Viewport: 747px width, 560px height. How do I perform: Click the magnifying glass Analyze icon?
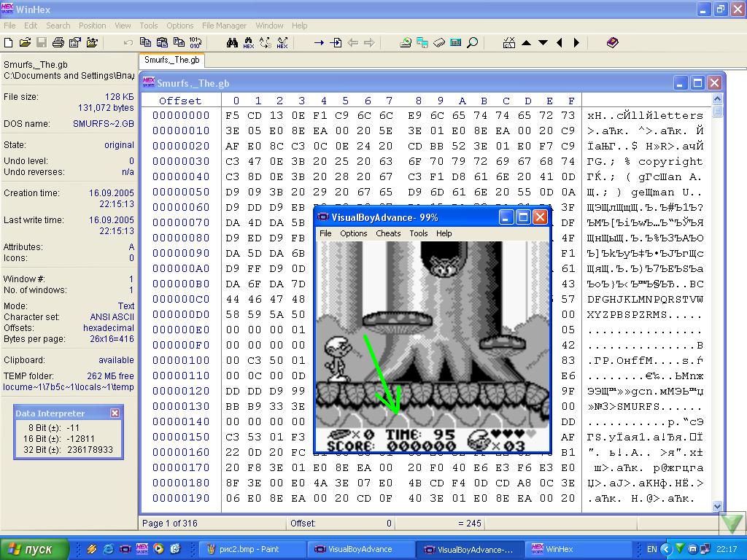pos(472,43)
